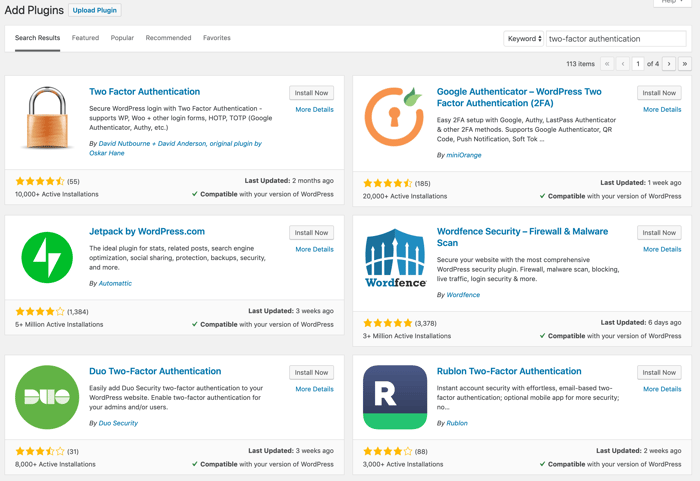The height and width of the screenshot is (481, 700).
Task: Click the miniOrange Google Authenticator plugin icon
Action: (394, 117)
